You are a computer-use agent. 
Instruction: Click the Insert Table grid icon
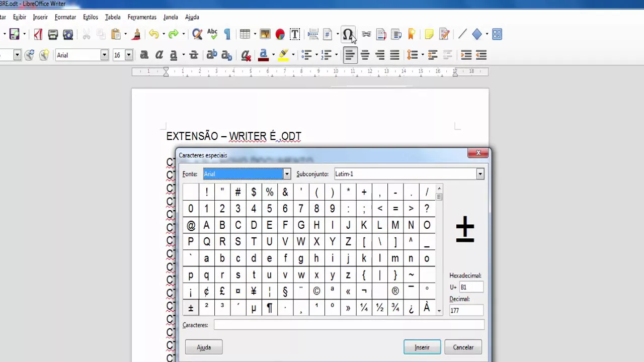click(245, 34)
